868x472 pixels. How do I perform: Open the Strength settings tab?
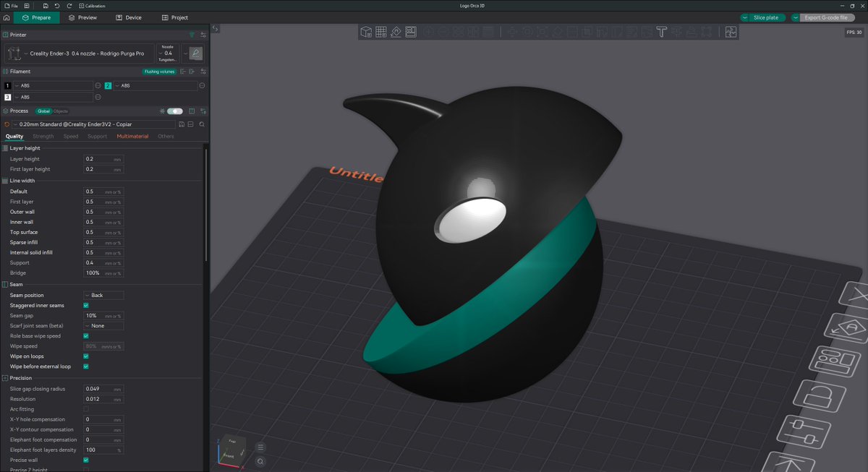point(43,136)
